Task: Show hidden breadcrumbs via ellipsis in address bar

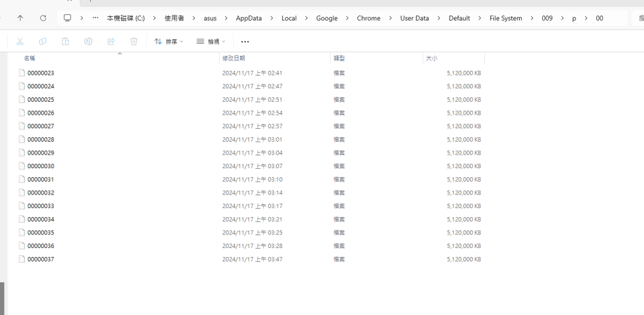Action: [x=96, y=18]
